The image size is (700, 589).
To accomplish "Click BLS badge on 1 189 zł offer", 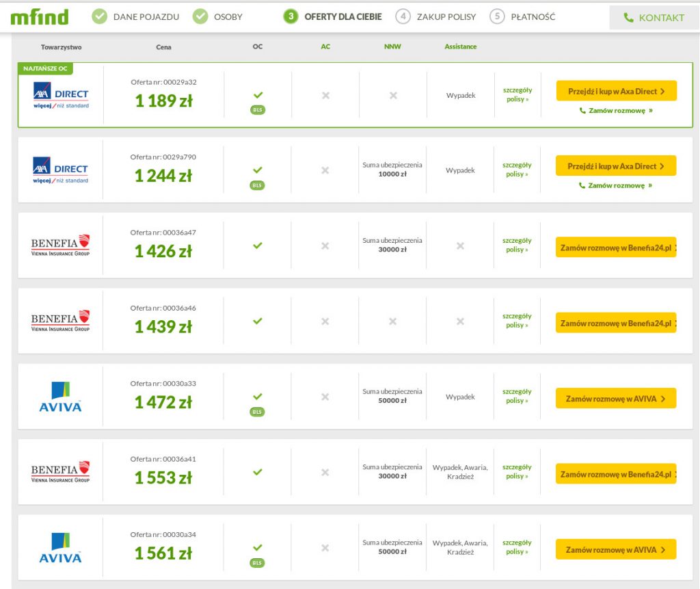I will tap(258, 110).
